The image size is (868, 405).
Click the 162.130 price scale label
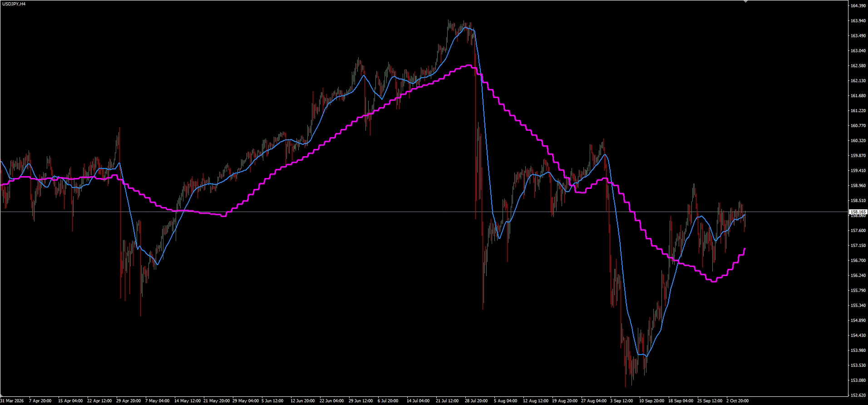point(858,80)
